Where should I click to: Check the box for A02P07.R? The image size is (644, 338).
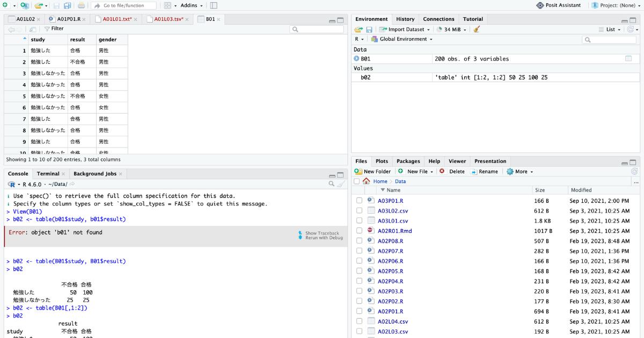[359, 251]
